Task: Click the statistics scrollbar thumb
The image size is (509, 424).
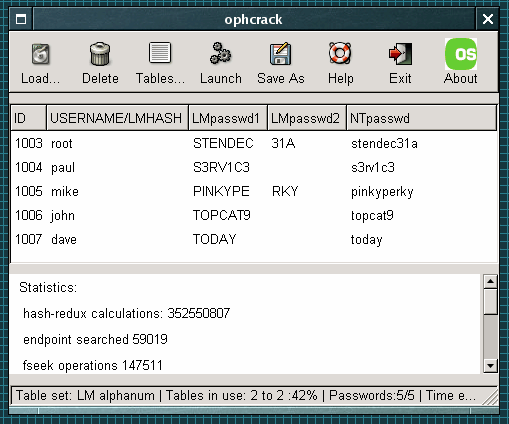Action: 490,302
